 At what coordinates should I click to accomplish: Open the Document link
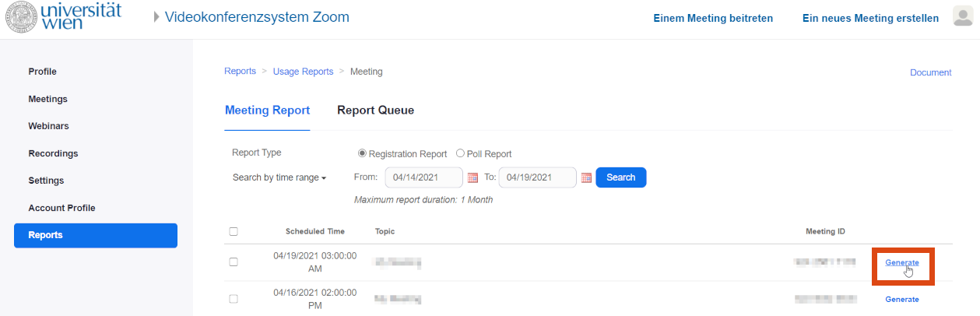pos(931,72)
